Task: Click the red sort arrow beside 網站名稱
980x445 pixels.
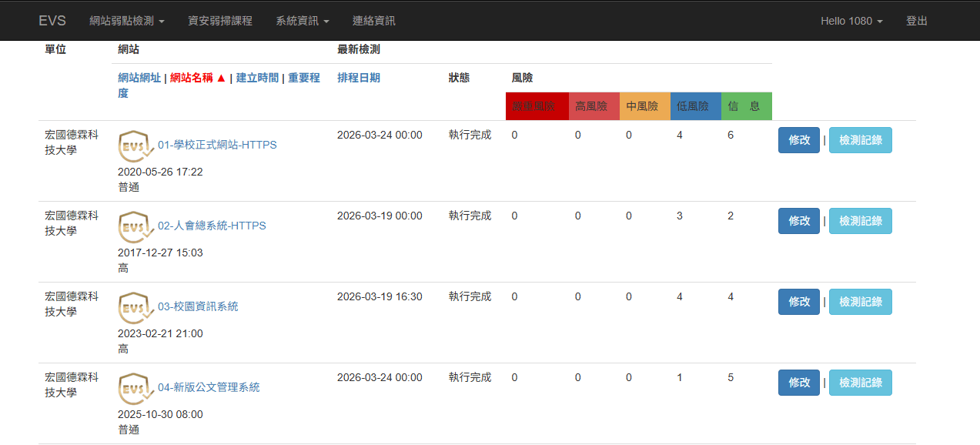Action: pos(221,78)
